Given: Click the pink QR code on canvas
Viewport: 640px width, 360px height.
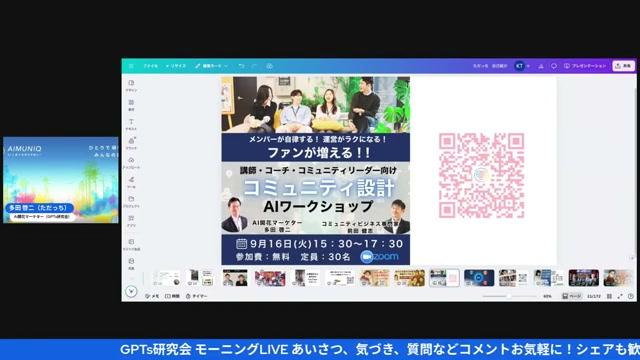Looking at the screenshot, I should [x=482, y=176].
